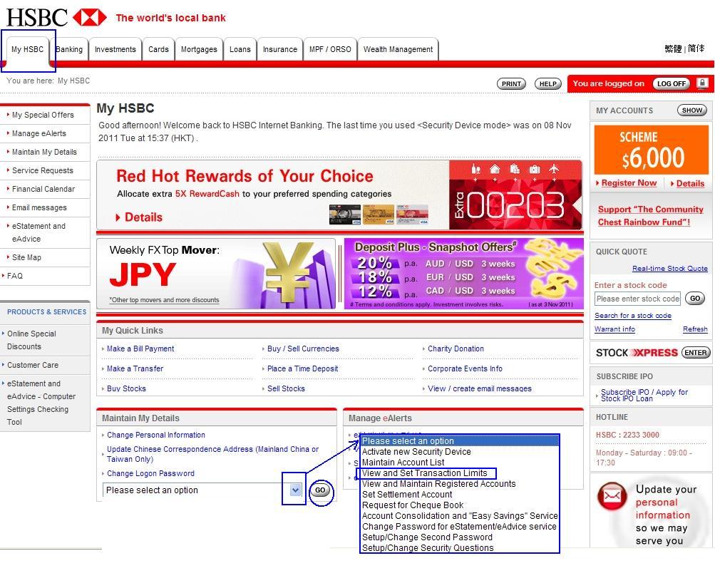The width and height of the screenshot is (715, 588).
Task: Click the padlock icon beside LOG OFF
Action: pos(703,83)
